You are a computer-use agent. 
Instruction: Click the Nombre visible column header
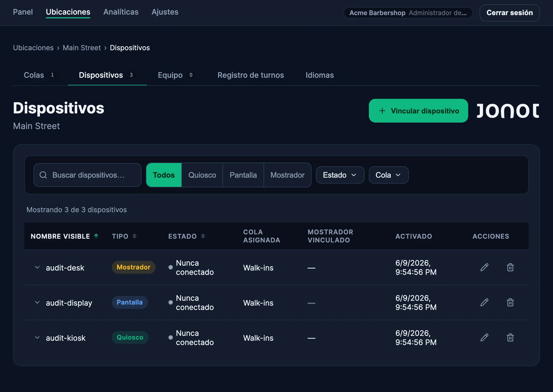pos(64,236)
